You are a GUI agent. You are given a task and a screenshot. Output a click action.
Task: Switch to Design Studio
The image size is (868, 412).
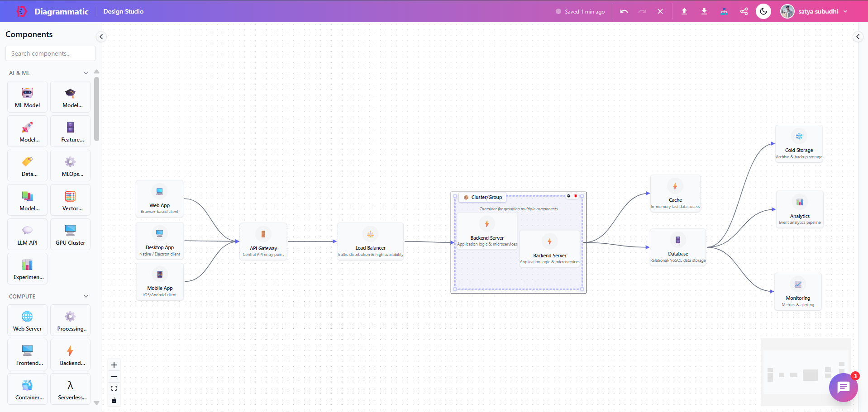pos(123,11)
